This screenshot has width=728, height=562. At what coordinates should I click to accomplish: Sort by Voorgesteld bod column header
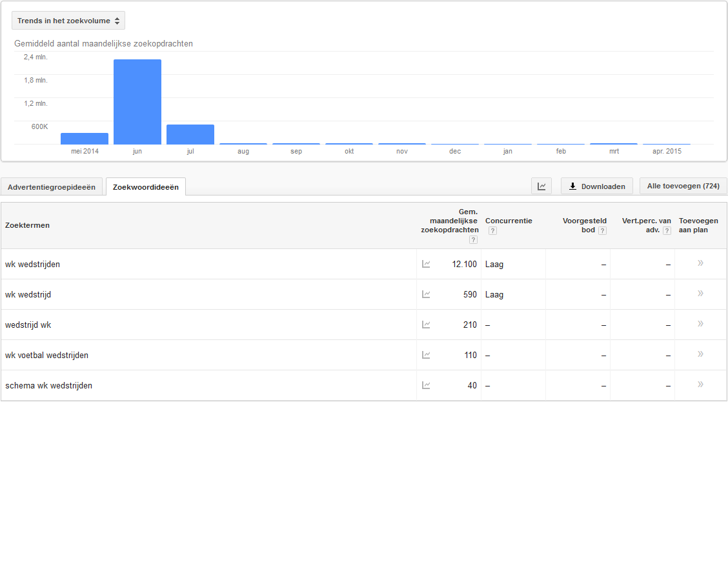click(x=585, y=225)
